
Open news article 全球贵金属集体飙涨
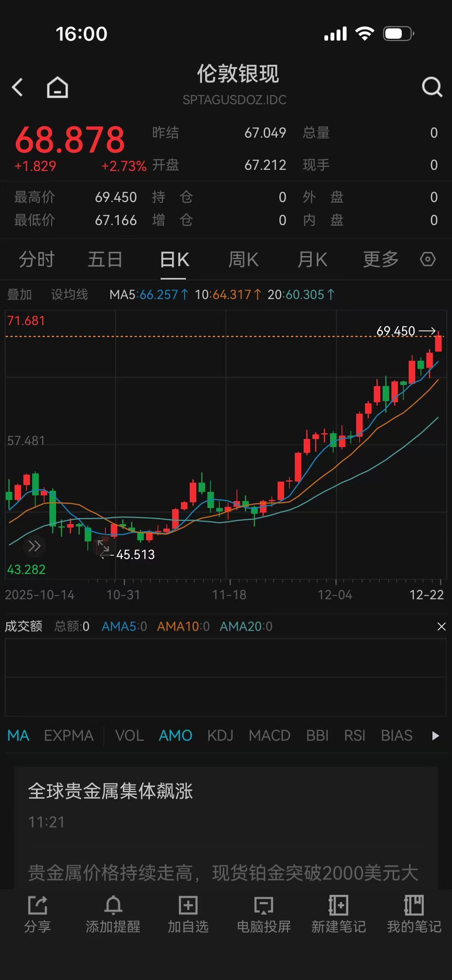(110, 791)
